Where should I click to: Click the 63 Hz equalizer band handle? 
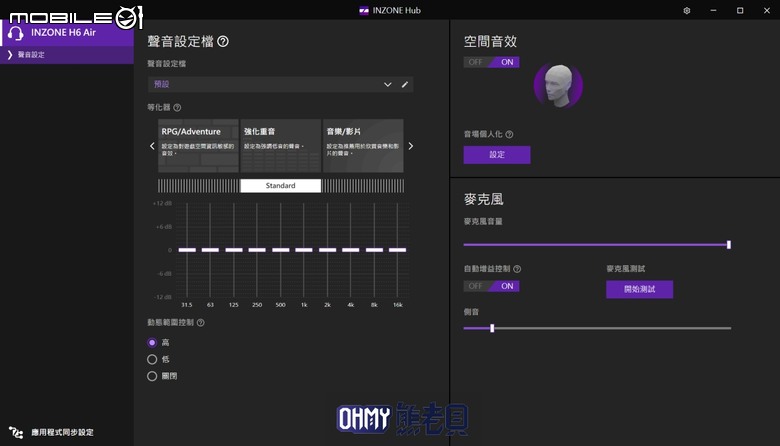(x=210, y=250)
